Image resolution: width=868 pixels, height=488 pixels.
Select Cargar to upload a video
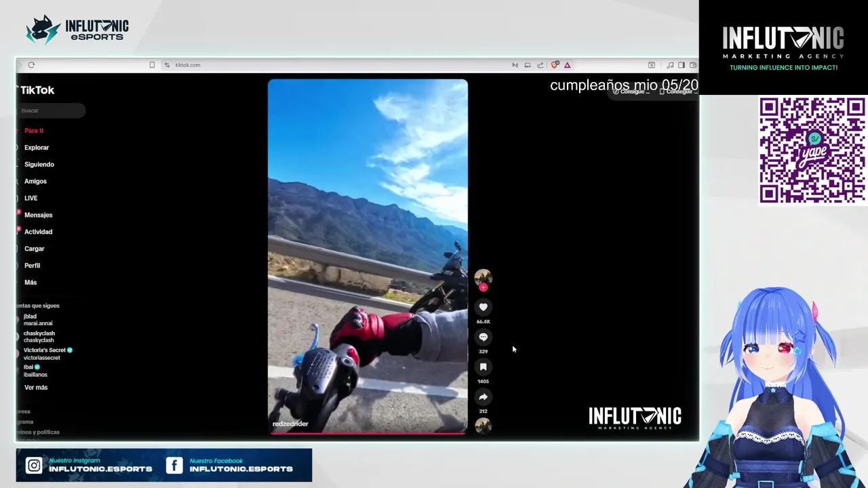[x=34, y=249]
